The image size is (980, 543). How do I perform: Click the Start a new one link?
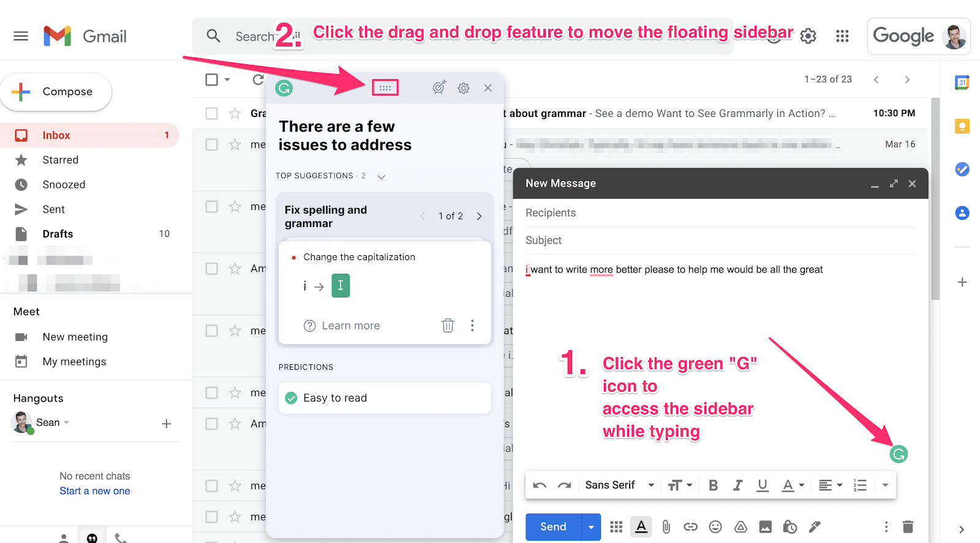(95, 491)
